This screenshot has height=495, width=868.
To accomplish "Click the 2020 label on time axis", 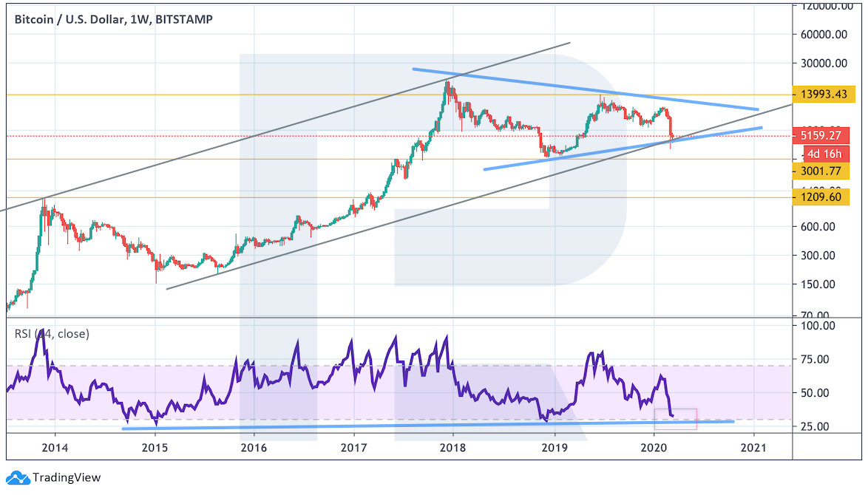I will [654, 447].
